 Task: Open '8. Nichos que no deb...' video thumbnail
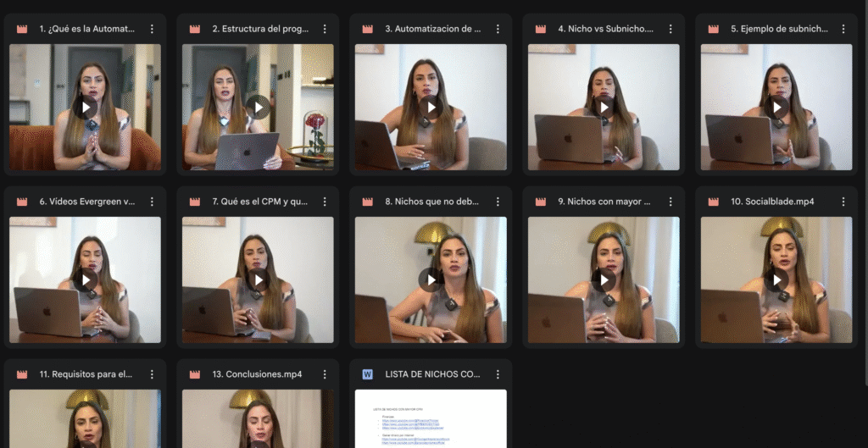(431, 280)
